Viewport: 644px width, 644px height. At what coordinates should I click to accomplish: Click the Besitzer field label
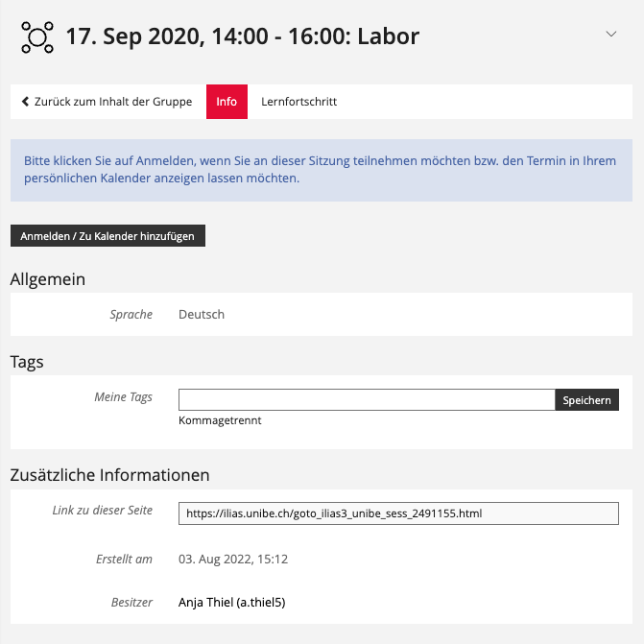[x=131, y=603]
